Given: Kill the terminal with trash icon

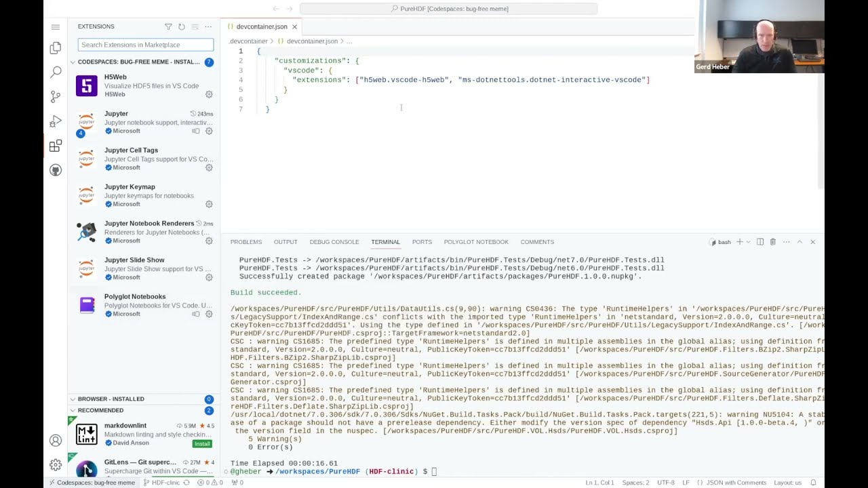Looking at the screenshot, I should [x=772, y=242].
